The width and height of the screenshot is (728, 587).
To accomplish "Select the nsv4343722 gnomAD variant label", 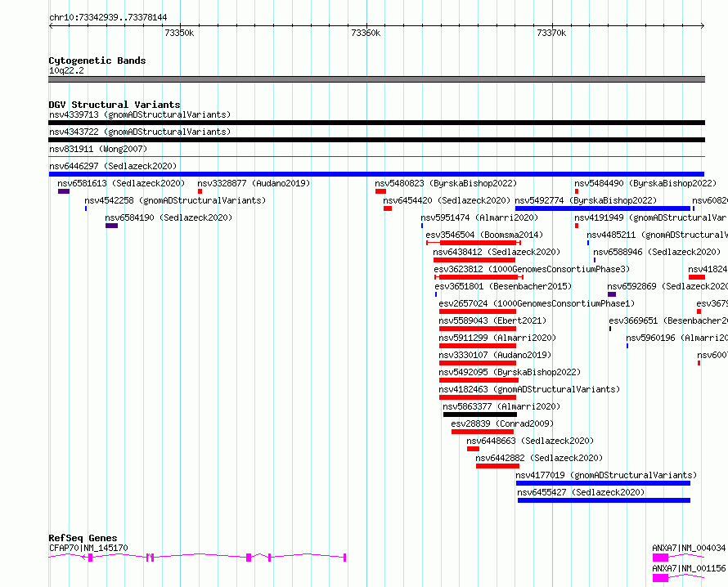I will point(140,132).
